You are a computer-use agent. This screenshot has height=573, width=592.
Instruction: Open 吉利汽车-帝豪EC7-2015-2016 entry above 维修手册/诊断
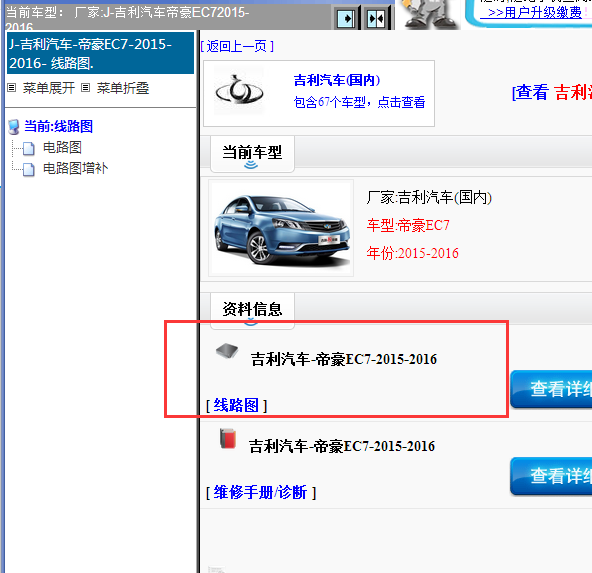click(x=342, y=446)
